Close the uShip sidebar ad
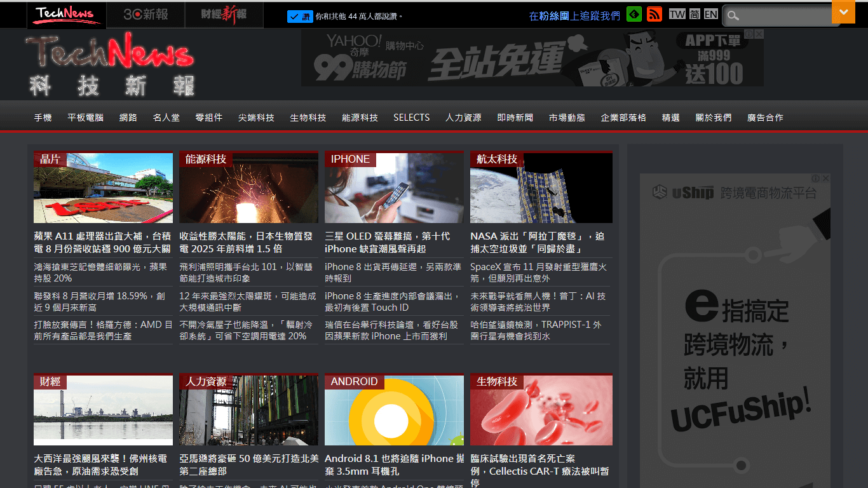This screenshot has width=868, height=488. click(x=825, y=179)
